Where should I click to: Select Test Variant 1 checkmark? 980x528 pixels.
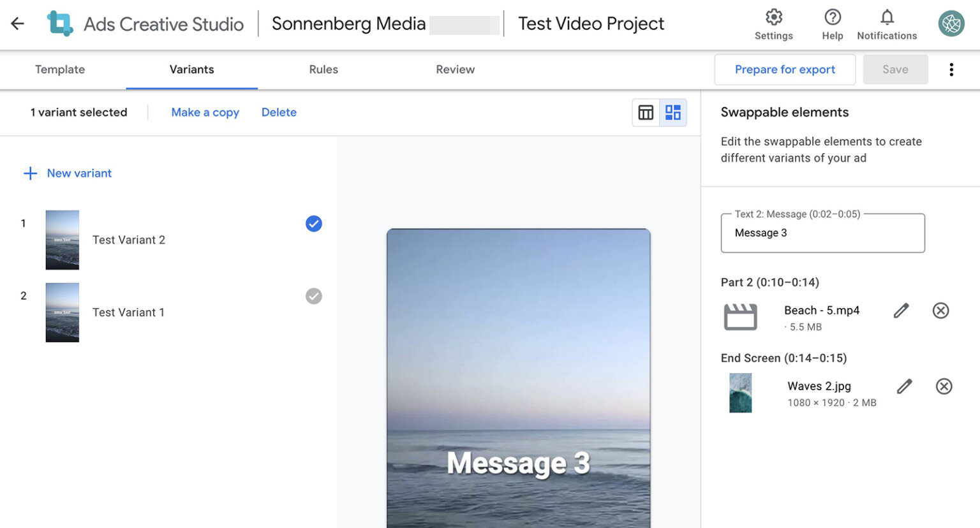coord(313,296)
